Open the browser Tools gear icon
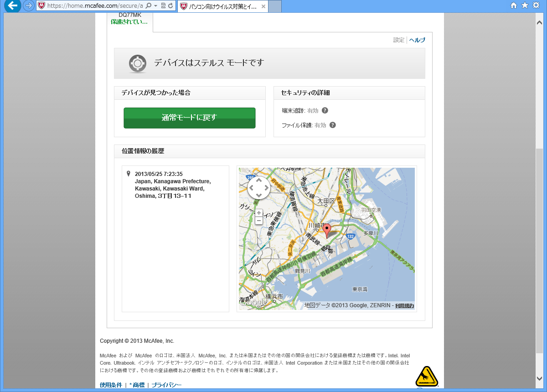 pos(536,5)
